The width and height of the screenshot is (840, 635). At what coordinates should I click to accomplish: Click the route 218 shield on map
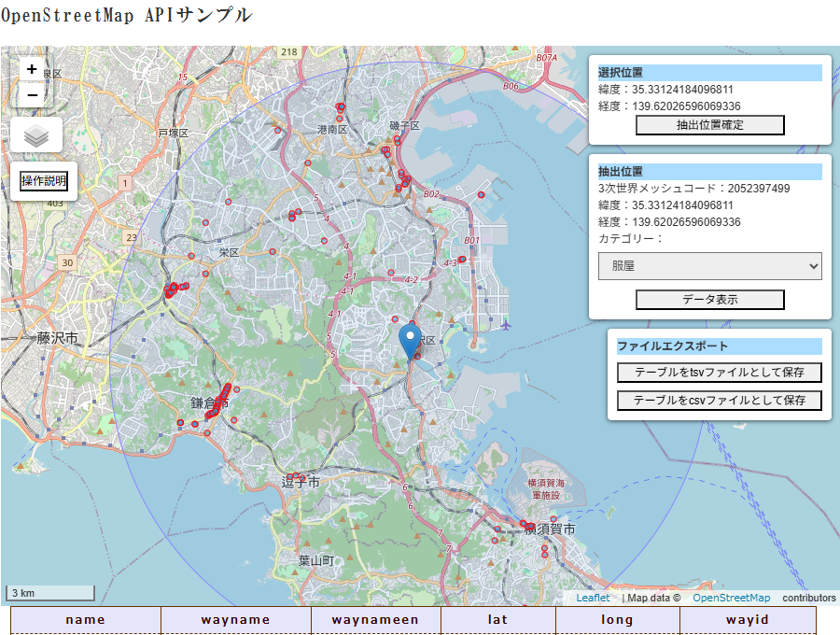[x=288, y=52]
